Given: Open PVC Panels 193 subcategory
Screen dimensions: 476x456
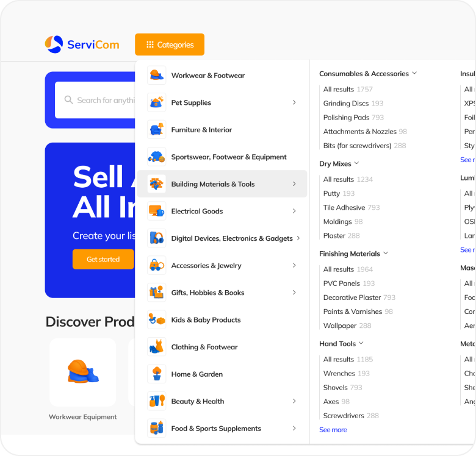Looking at the screenshot, I should click(349, 283).
